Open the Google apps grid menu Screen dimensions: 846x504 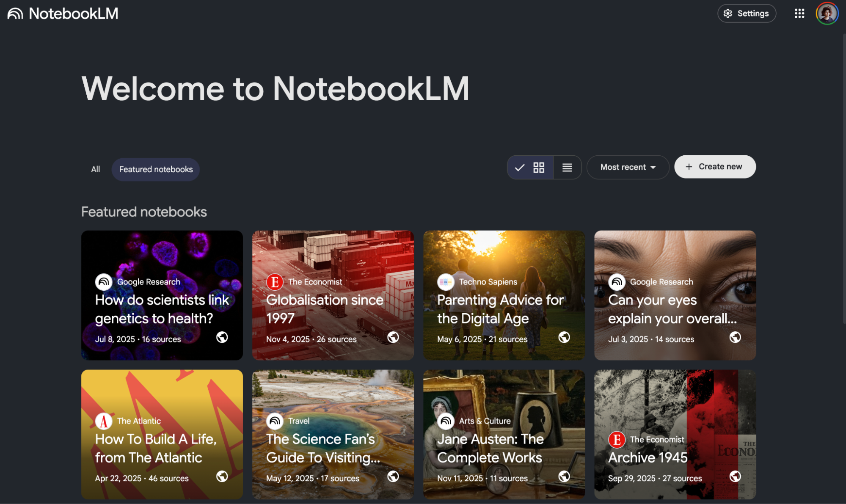(799, 13)
